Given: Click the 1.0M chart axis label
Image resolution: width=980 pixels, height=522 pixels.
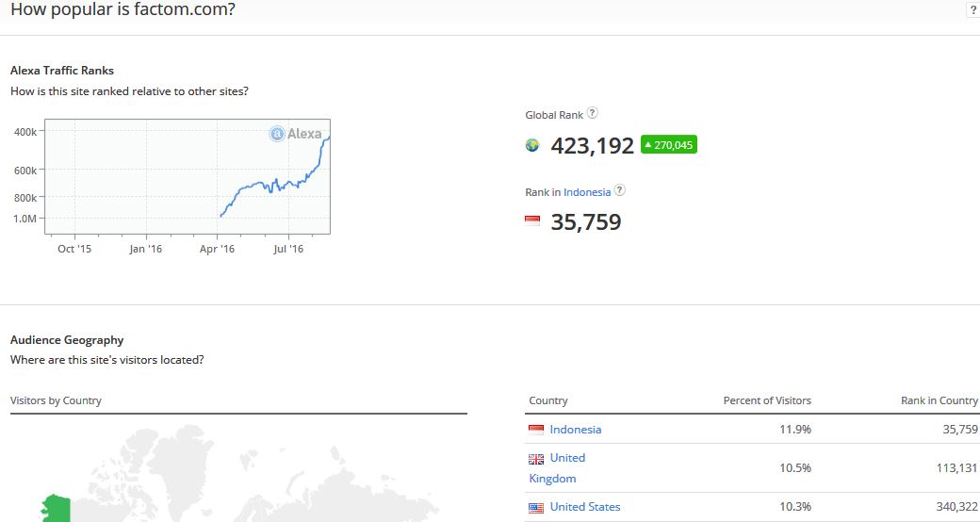Looking at the screenshot, I should pos(25,219).
